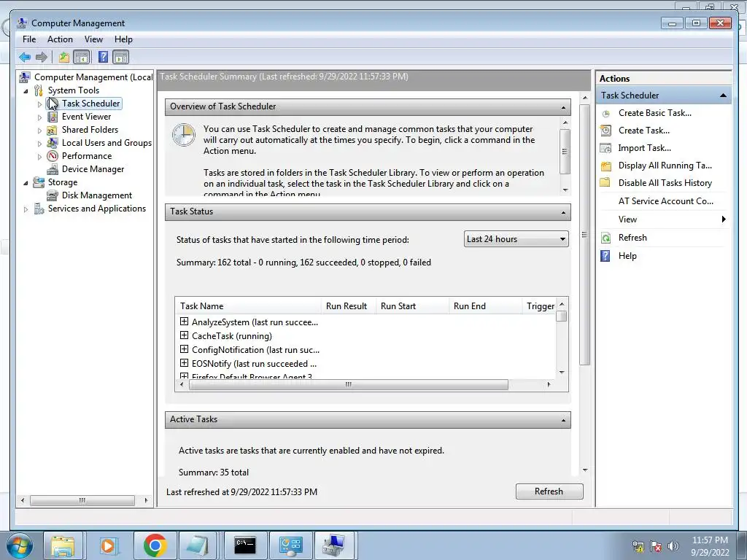This screenshot has height=560, width=747.
Task: Click the Refresh button at bottom
Action: 549,491
